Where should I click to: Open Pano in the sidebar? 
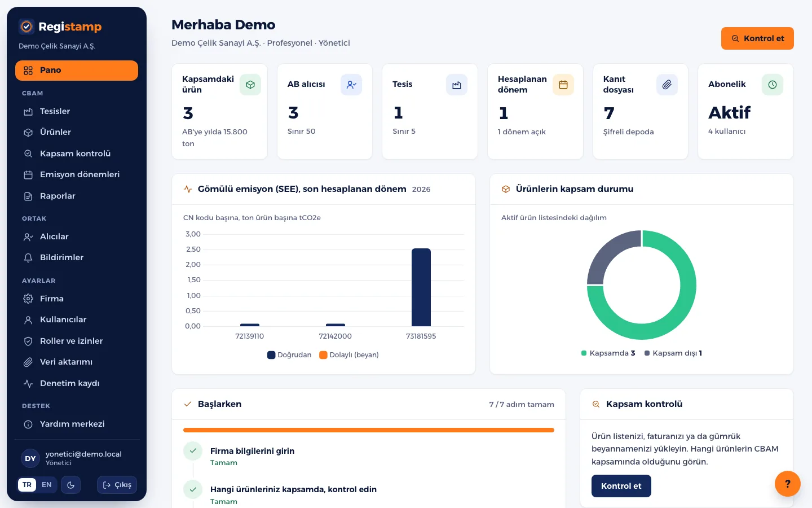(x=77, y=71)
